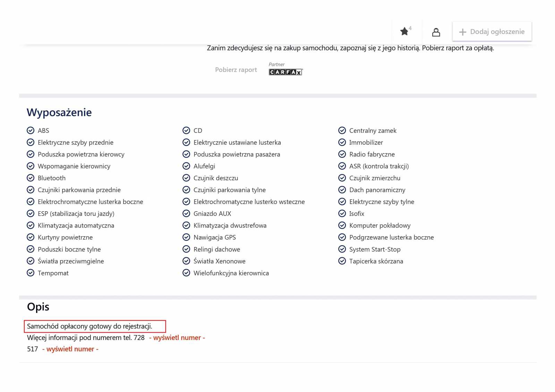Screen dimensions: 555x392
Task: Click the Pobierz raport link
Action: (236, 70)
